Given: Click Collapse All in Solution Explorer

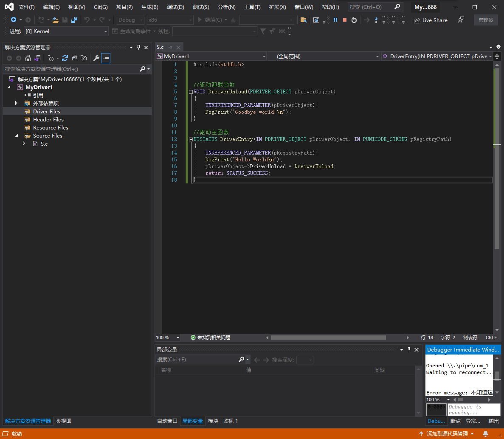Looking at the screenshot, I should tap(74, 58).
